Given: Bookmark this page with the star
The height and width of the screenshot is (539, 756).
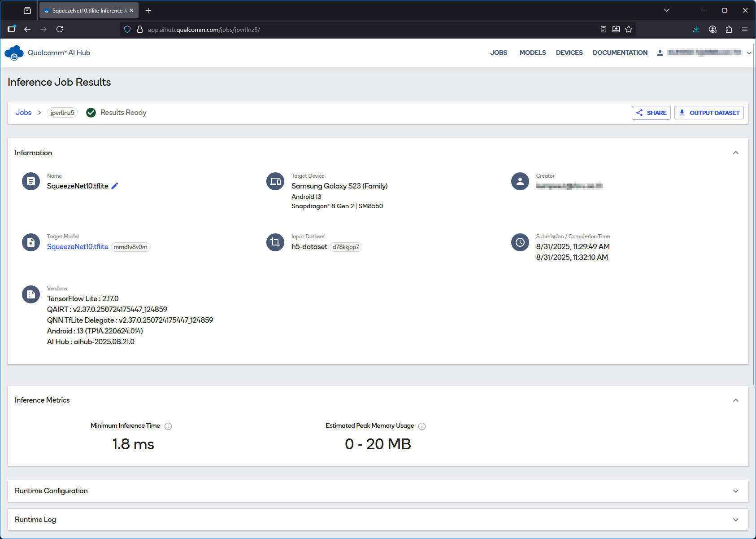Looking at the screenshot, I should point(629,29).
